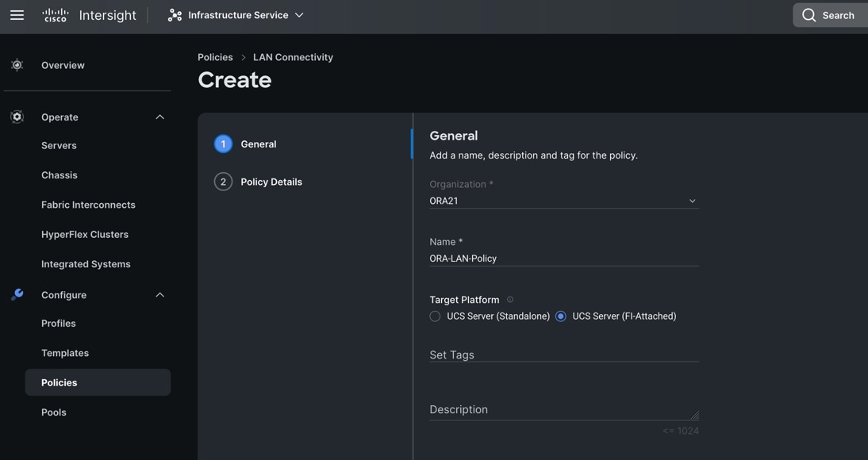Collapse the Operate section
This screenshot has width=868, height=460.
pos(159,117)
